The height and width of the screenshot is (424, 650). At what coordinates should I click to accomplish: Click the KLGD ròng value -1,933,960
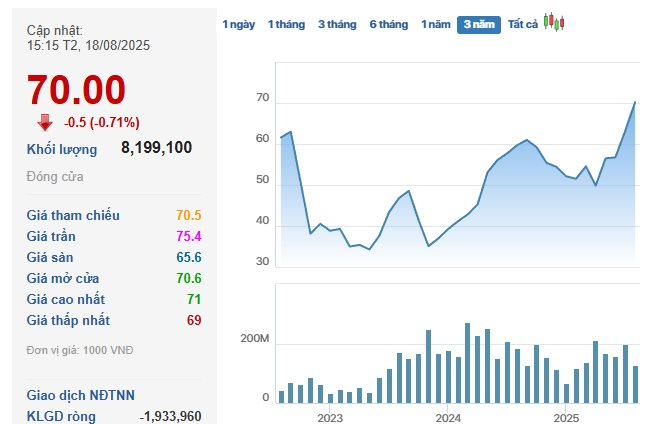[x=170, y=416]
